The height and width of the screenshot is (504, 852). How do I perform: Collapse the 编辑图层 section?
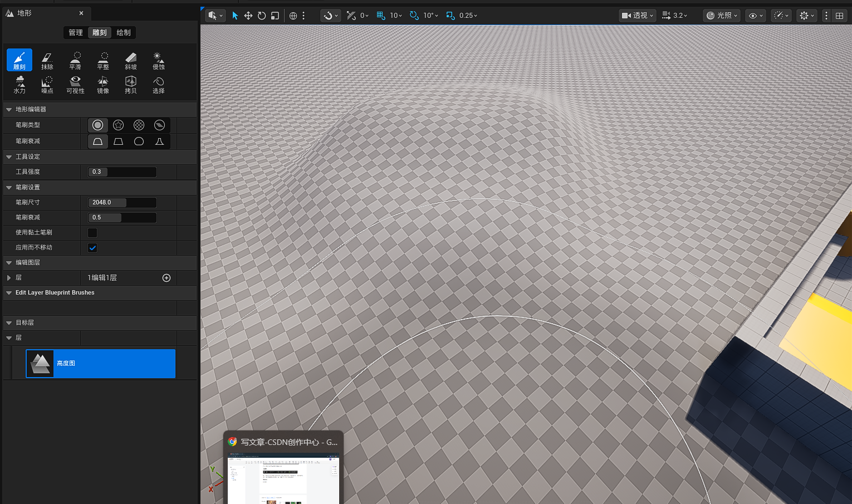pyautogui.click(x=9, y=263)
